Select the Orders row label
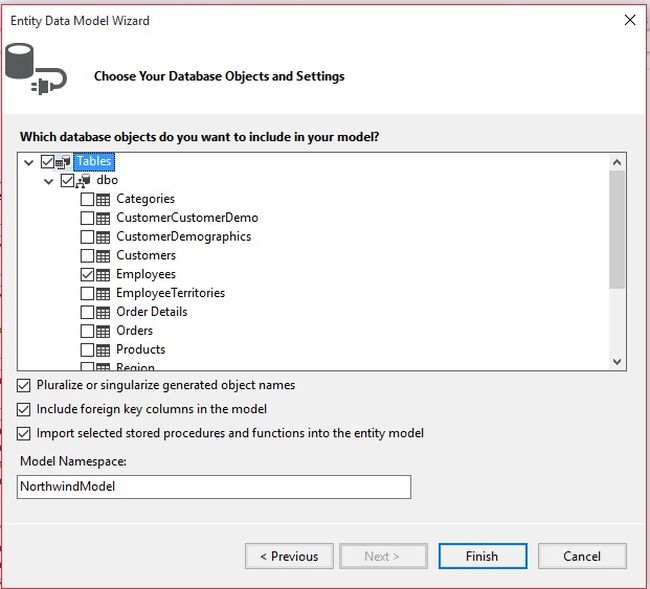Image resolution: width=650 pixels, height=589 pixels. 134,331
